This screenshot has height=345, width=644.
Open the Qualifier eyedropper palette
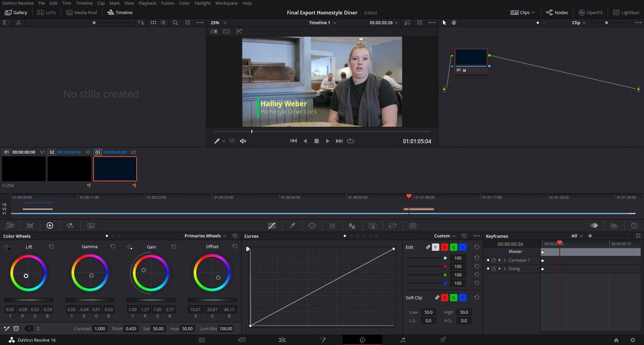click(292, 225)
